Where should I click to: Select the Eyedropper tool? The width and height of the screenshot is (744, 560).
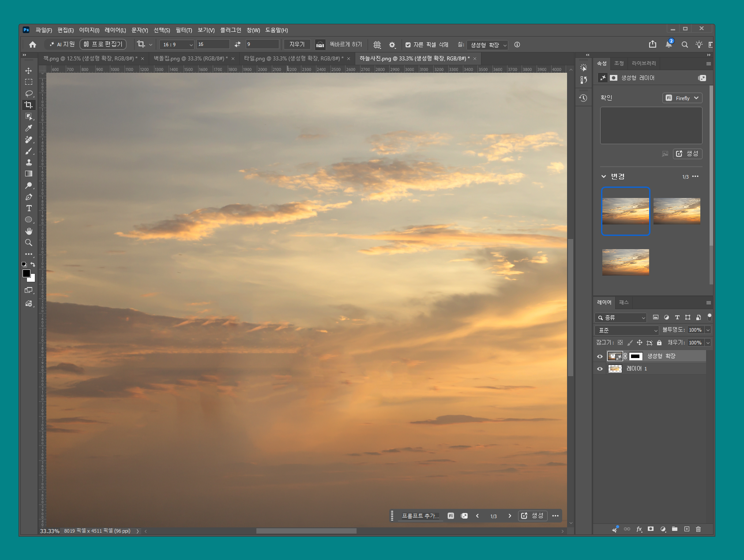29,128
